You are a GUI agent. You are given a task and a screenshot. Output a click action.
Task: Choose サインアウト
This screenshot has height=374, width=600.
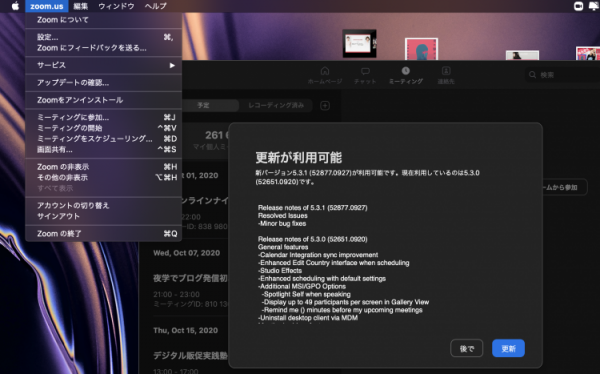(x=103, y=216)
